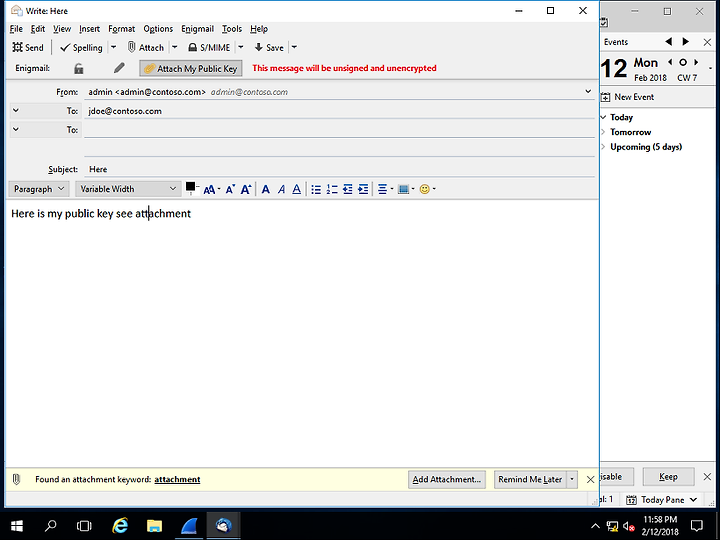This screenshot has height=540, width=720.
Task: Open the Enigmail menu
Action: 197,29
